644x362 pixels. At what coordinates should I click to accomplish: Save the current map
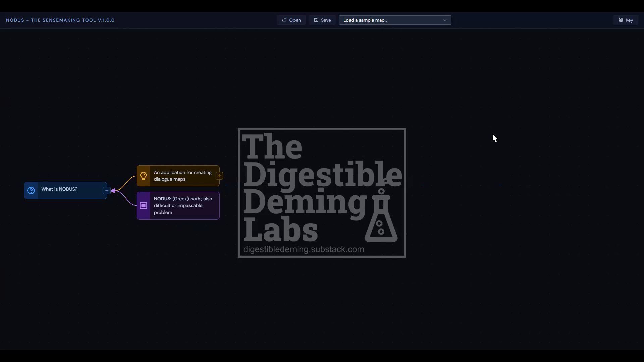click(322, 20)
